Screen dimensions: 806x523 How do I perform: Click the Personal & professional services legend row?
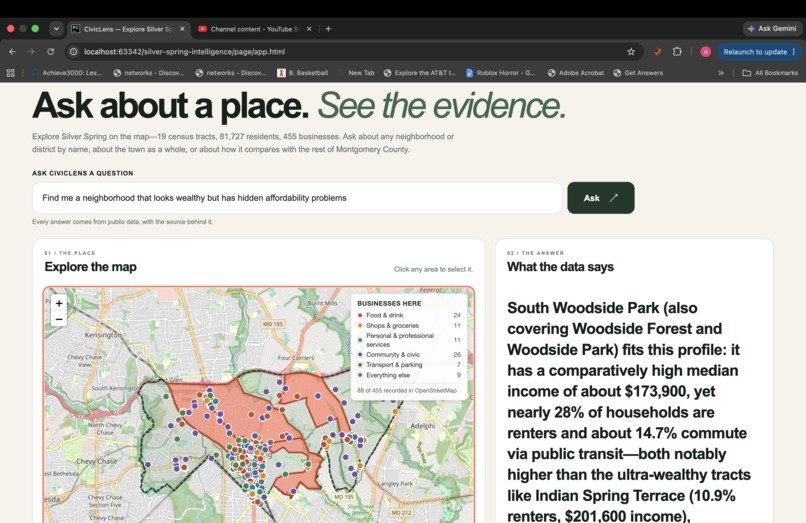click(x=409, y=340)
